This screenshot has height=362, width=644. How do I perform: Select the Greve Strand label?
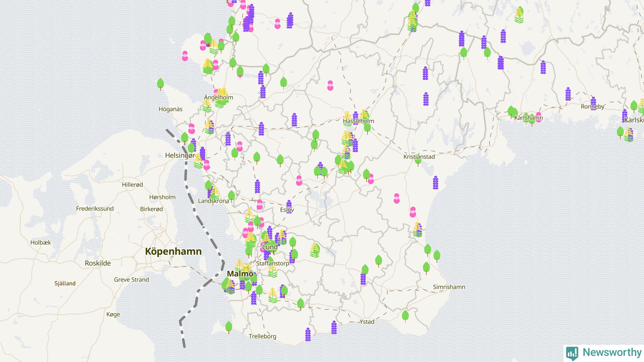pyautogui.click(x=131, y=280)
